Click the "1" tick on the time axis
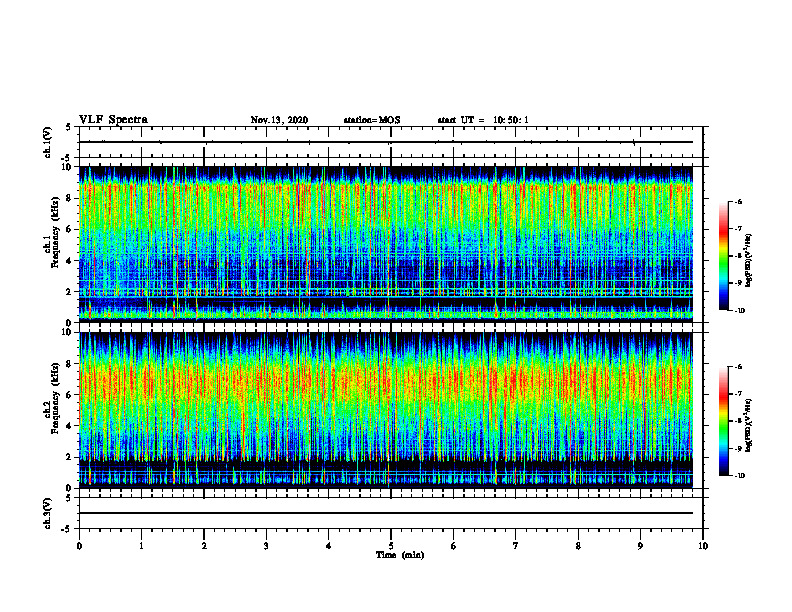792x612 pixels. pos(141,546)
